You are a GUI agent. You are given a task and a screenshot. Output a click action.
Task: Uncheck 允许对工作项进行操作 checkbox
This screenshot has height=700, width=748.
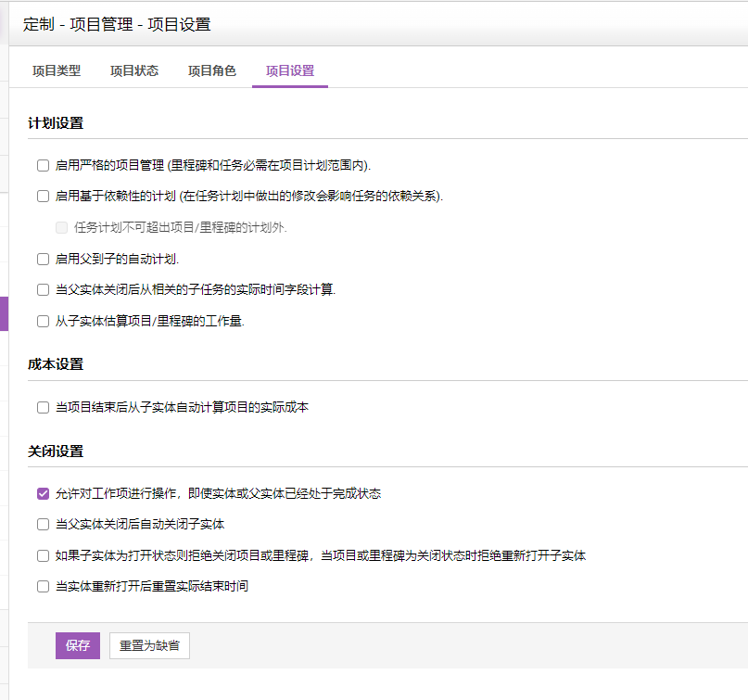pyautogui.click(x=43, y=493)
